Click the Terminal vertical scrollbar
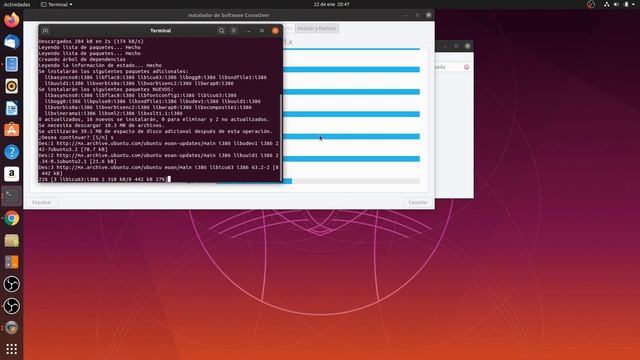This screenshot has height=360, width=640. [x=281, y=137]
